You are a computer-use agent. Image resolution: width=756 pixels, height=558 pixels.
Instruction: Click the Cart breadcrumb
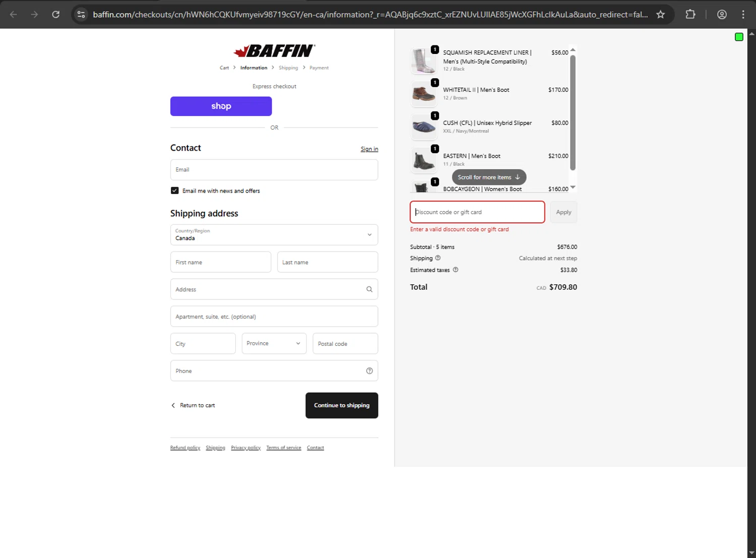pos(224,68)
